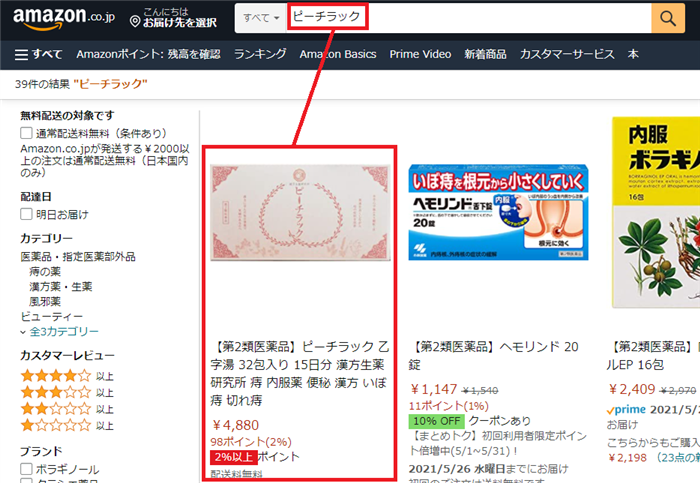Click the orange search magnifier button
The image size is (700, 483).
[x=668, y=18]
